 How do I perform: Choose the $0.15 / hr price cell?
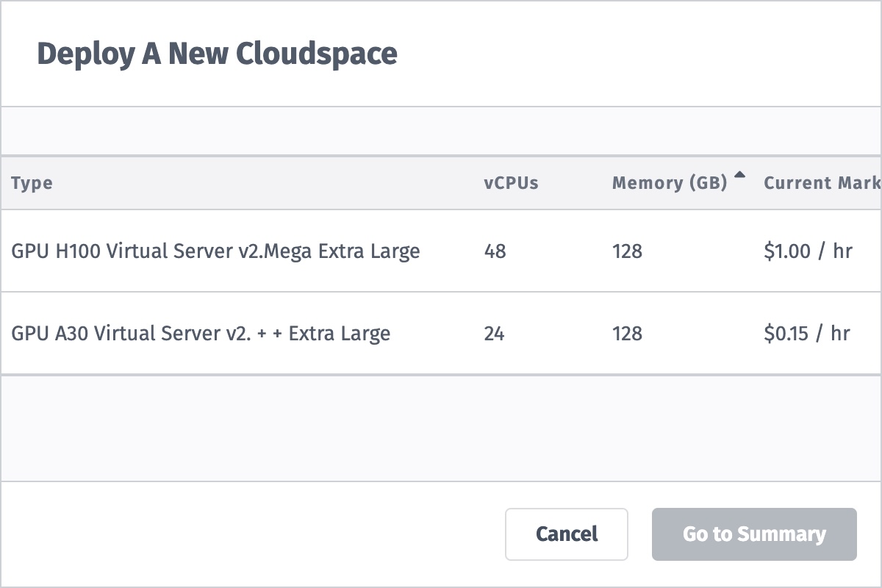(x=807, y=334)
